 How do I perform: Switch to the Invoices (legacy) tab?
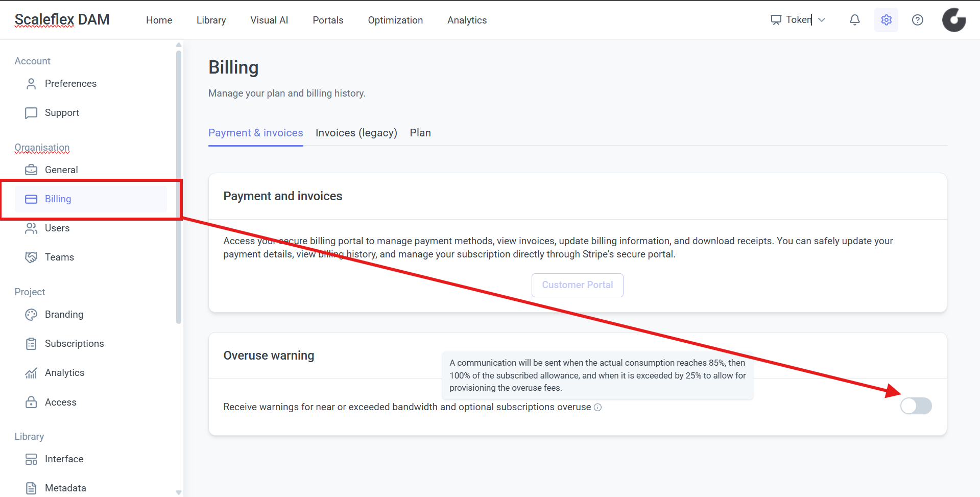click(x=356, y=133)
